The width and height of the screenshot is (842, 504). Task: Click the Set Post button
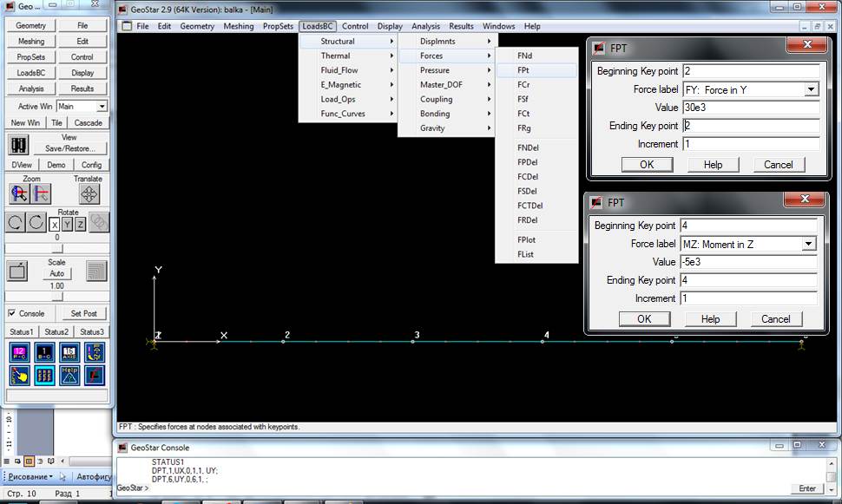[84, 313]
